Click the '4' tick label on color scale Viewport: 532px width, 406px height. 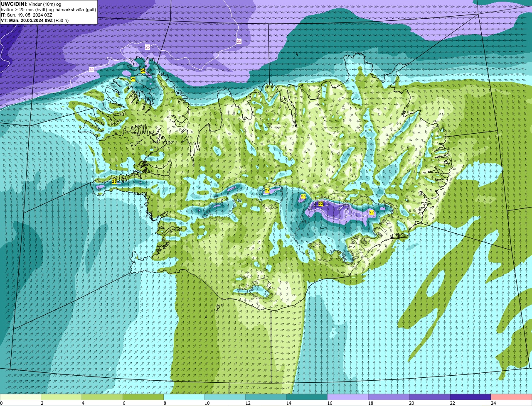click(x=83, y=403)
